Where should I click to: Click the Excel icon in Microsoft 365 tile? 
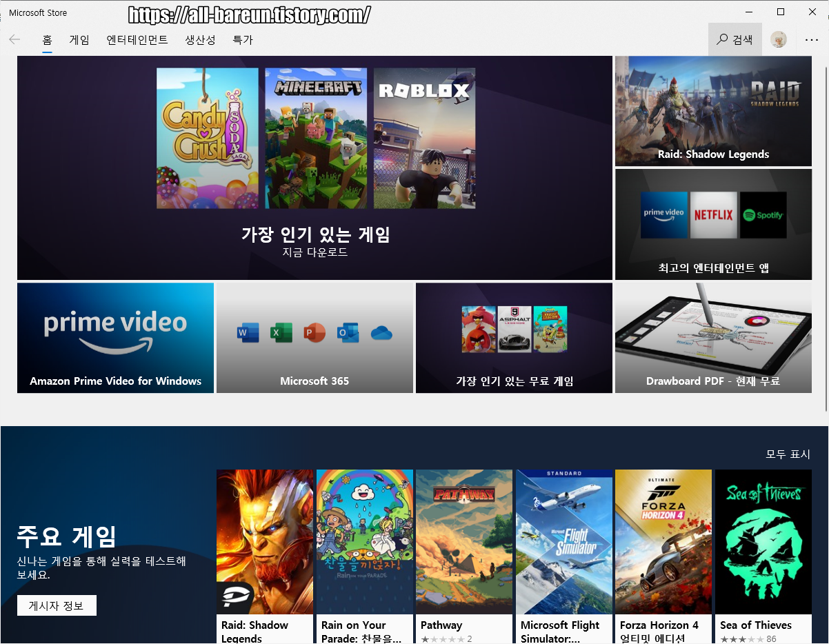(x=281, y=333)
